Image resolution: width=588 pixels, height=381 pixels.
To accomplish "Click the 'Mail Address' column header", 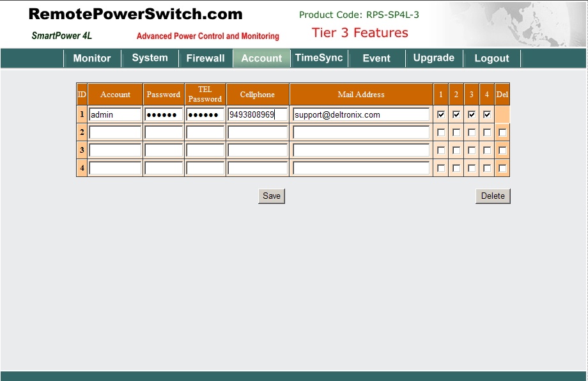I will tap(361, 95).
